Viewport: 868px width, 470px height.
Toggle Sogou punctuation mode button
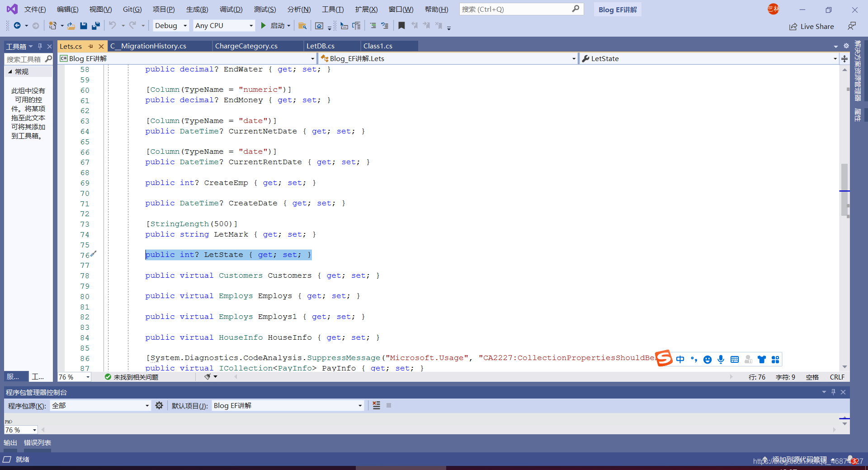point(694,359)
